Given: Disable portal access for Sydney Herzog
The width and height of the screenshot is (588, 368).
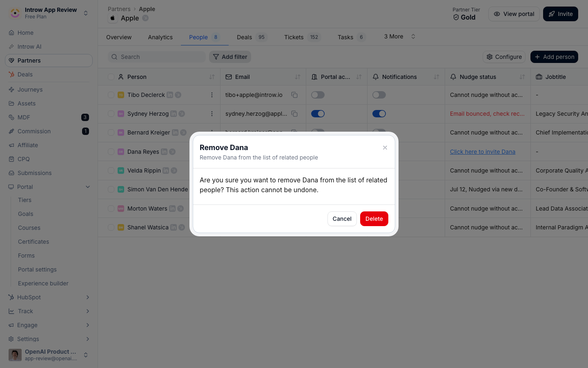Looking at the screenshot, I should (318, 114).
